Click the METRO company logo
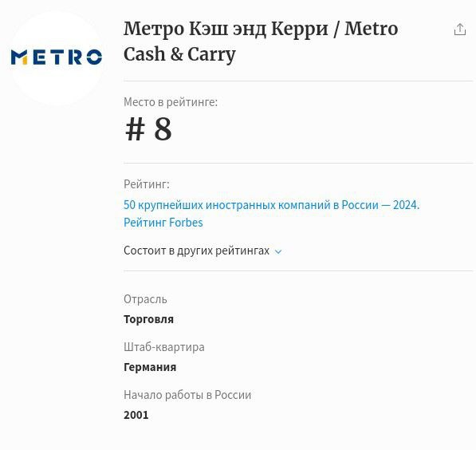Viewport: 476px width, 450px height. [57, 57]
